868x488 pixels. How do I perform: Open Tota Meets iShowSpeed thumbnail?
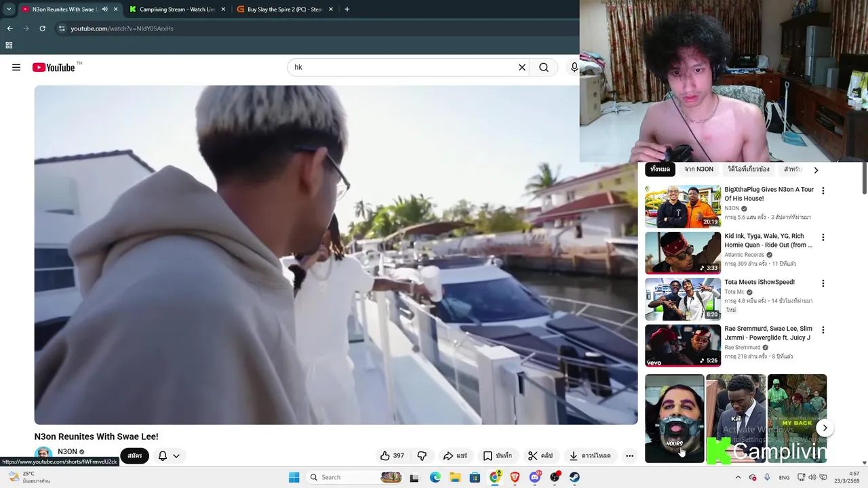(683, 299)
